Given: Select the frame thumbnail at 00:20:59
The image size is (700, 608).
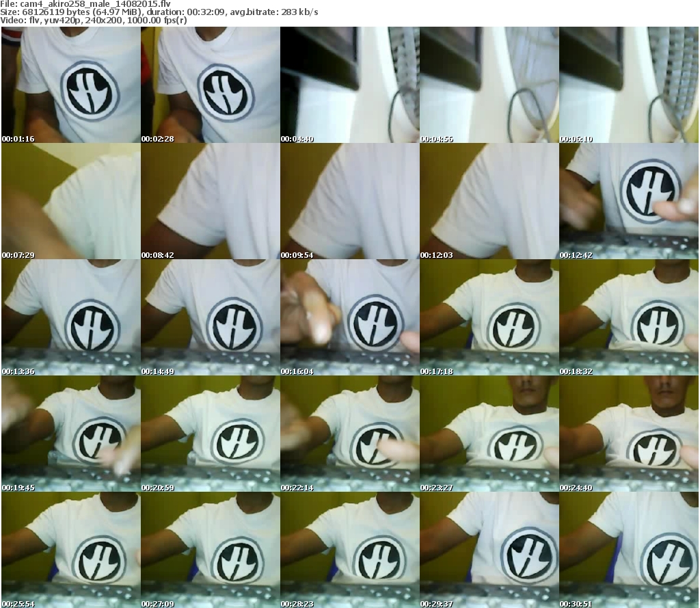Looking at the screenshot, I should [211, 434].
